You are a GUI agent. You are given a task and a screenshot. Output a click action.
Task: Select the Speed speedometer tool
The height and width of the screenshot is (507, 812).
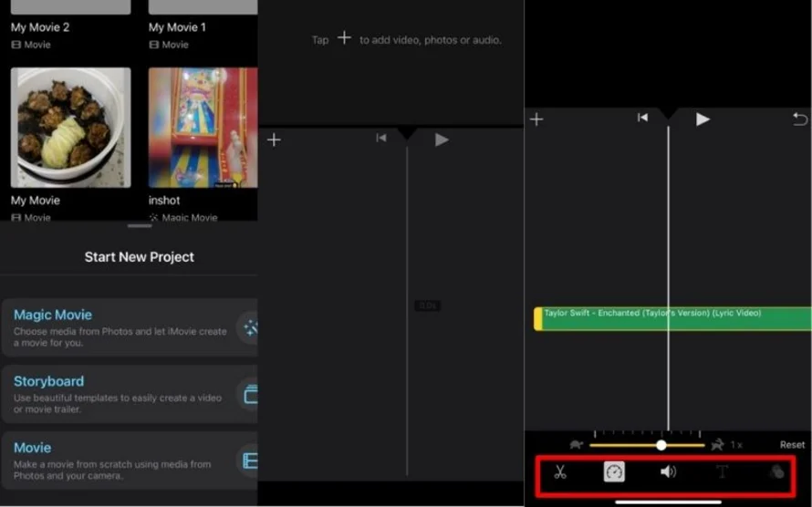click(614, 471)
